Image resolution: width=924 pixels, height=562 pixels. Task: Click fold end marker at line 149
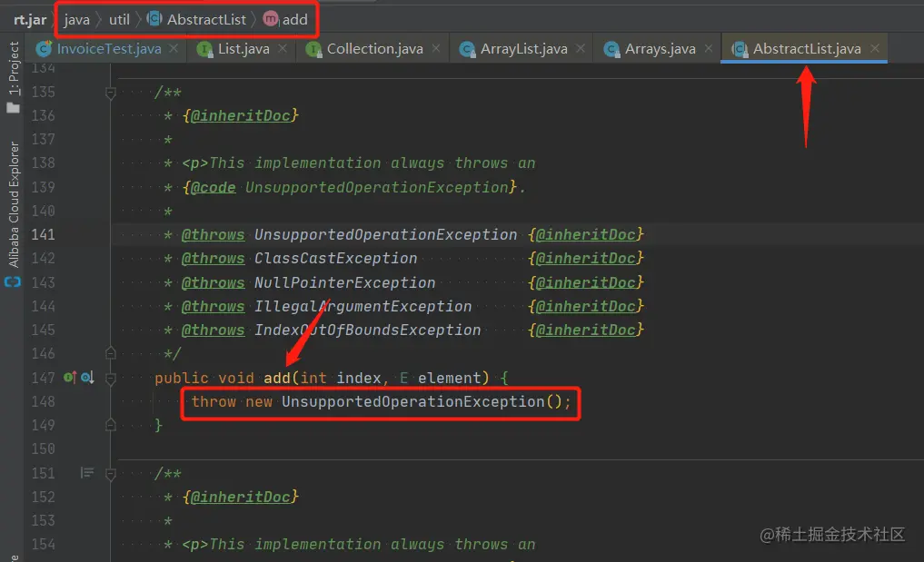pyautogui.click(x=110, y=425)
